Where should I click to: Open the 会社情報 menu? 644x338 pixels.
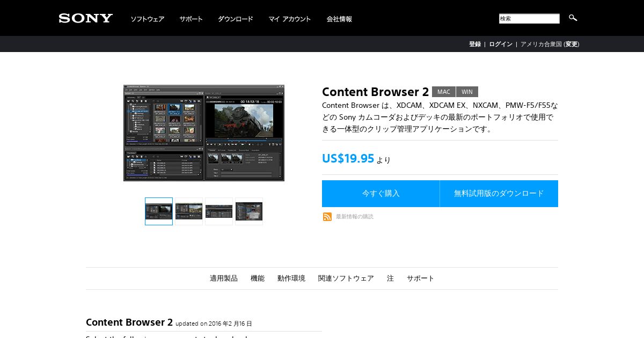339,19
